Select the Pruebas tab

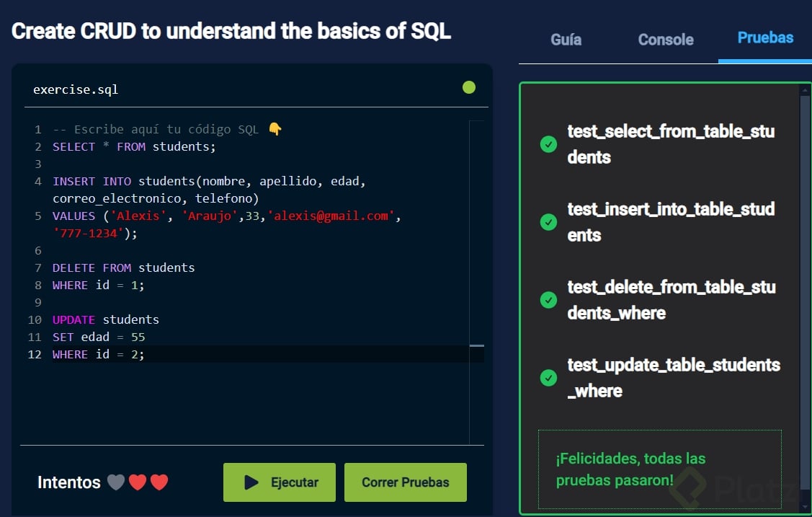point(765,38)
